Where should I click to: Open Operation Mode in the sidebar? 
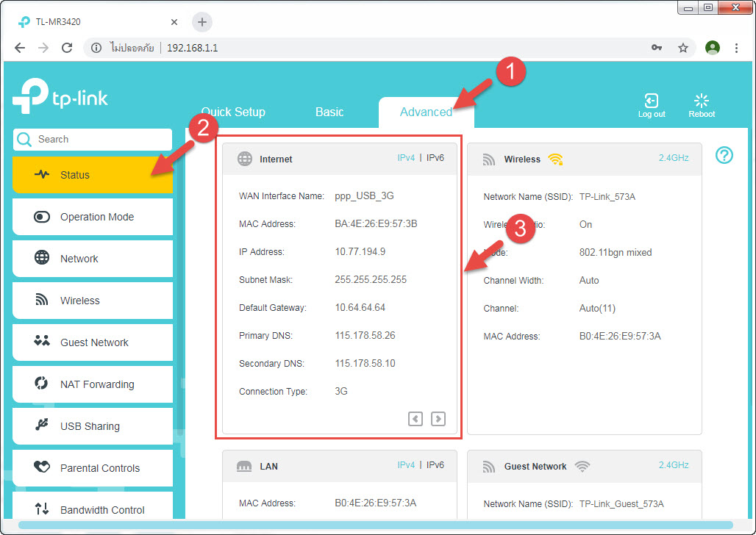click(x=93, y=217)
